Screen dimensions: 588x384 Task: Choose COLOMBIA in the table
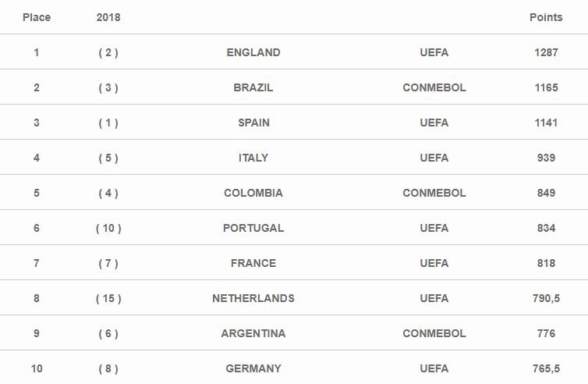coord(253,193)
